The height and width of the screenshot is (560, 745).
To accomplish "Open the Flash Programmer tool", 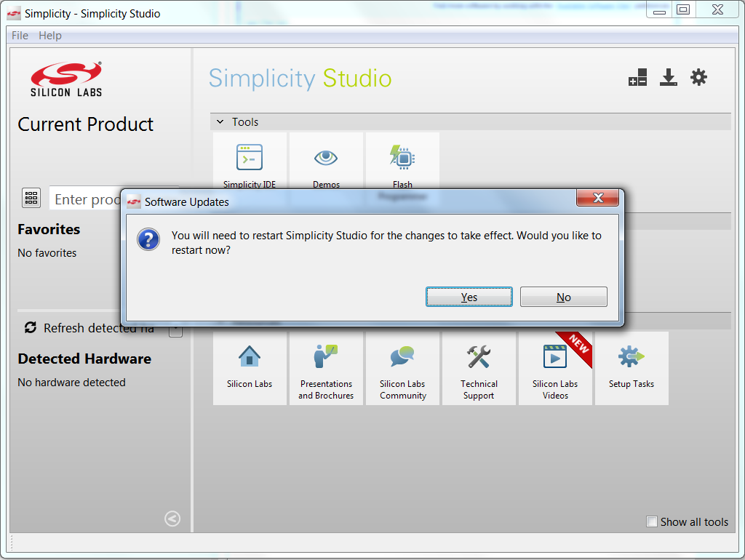I will [x=402, y=161].
